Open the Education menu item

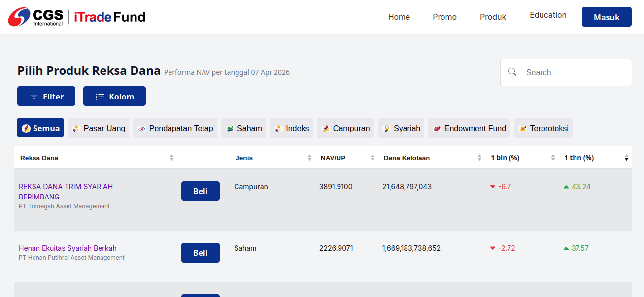pyautogui.click(x=548, y=15)
